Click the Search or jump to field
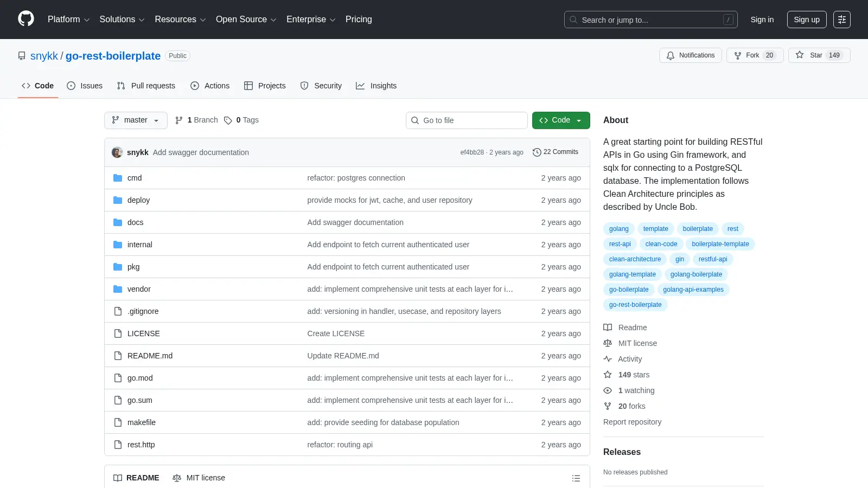868x488 pixels. tap(651, 20)
